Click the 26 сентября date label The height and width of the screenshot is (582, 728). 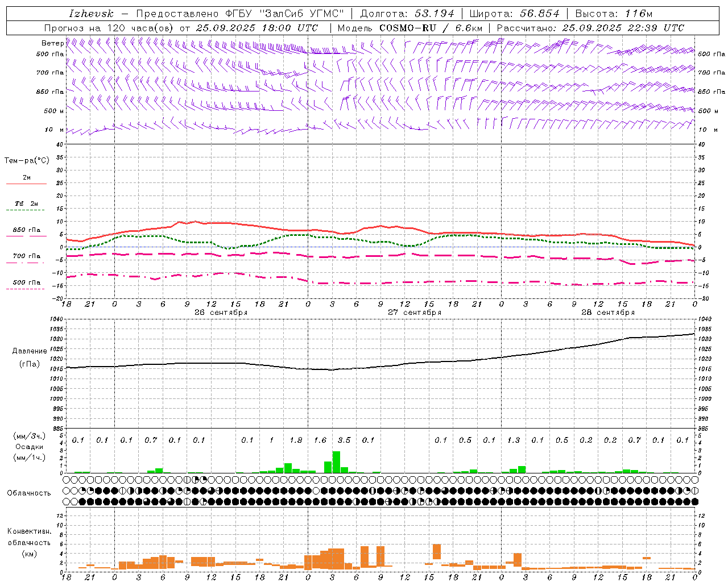pos(221,313)
